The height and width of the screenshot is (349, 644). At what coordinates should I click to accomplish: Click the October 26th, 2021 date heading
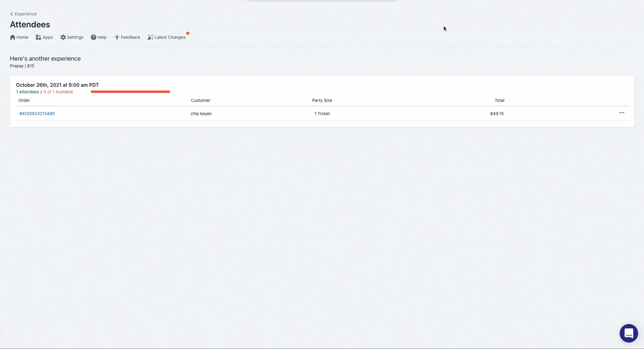(x=57, y=85)
